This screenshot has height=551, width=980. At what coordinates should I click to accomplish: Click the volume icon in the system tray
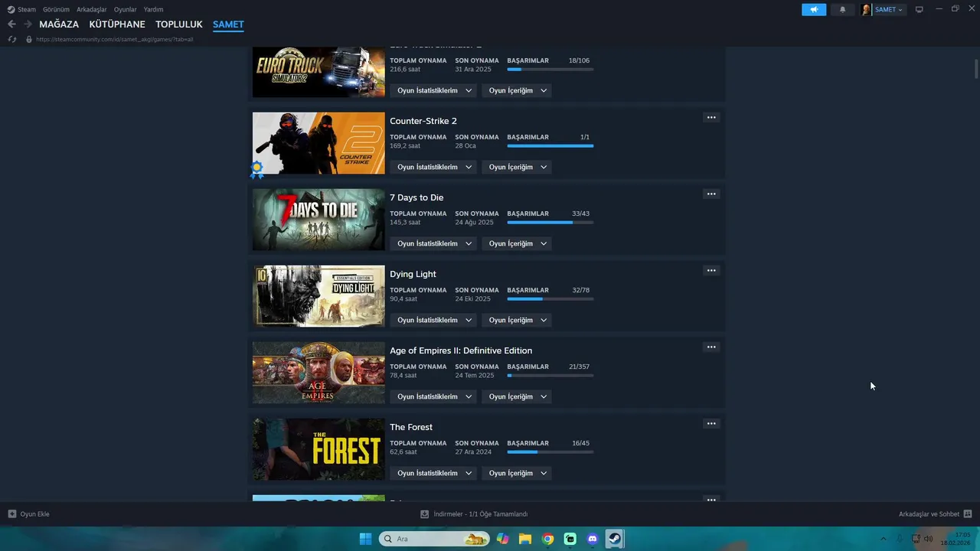pyautogui.click(x=929, y=539)
